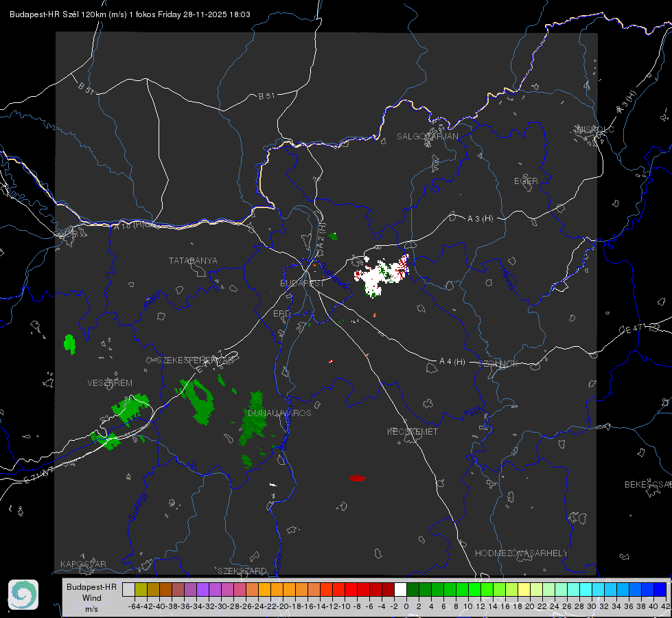Screen dimensions: 672x618
Task: Click the BUDAPEST city label
Action: (302, 283)
